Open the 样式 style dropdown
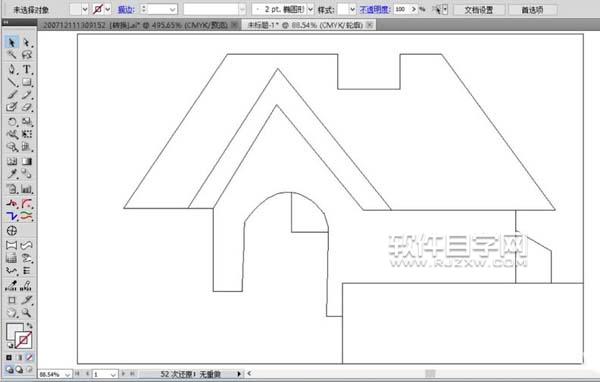 click(352, 9)
